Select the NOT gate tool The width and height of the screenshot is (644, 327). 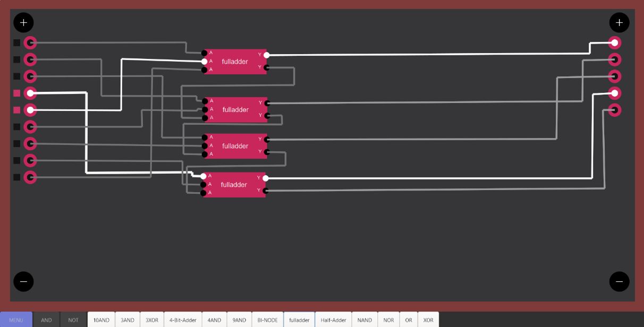tap(73, 320)
